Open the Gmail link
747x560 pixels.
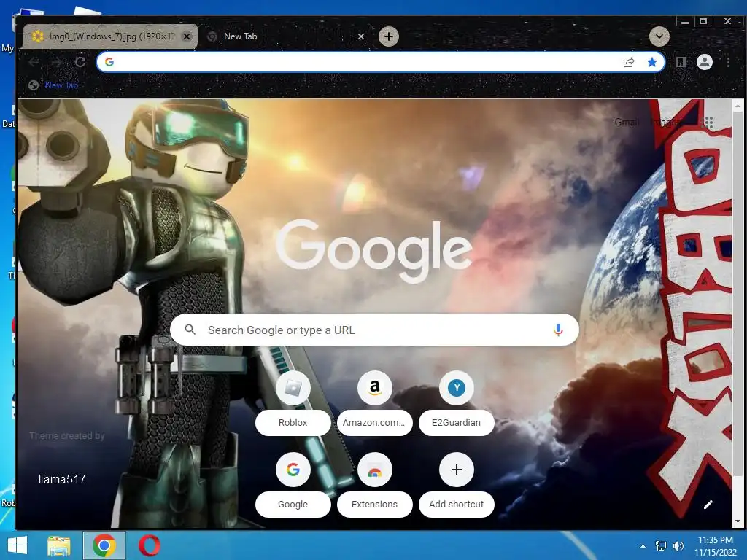coord(626,122)
